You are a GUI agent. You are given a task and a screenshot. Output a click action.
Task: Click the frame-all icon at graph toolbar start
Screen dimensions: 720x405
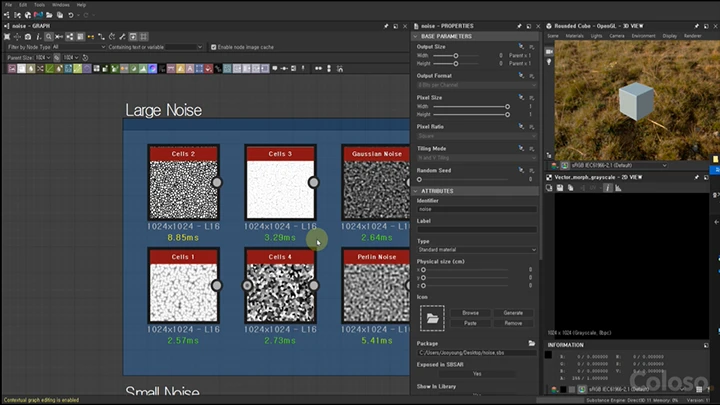click(7, 37)
